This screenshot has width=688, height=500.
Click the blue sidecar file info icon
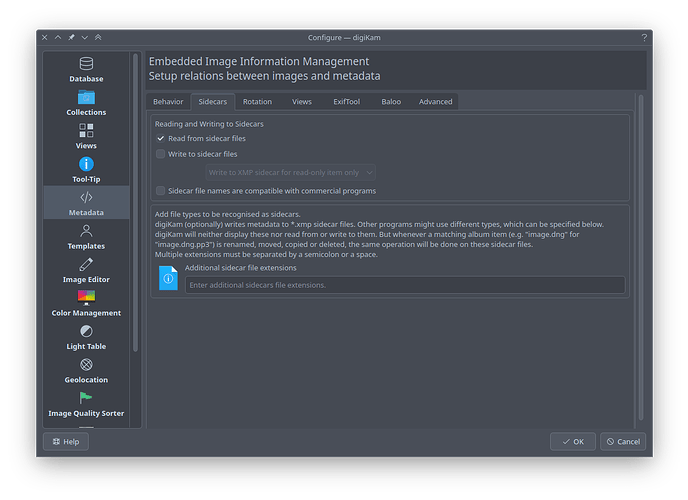(x=168, y=278)
